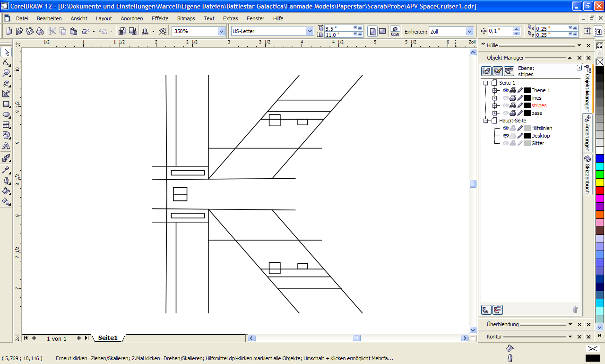
Task: Open the Undo history dropdown arrow
Action: point(94,31)
